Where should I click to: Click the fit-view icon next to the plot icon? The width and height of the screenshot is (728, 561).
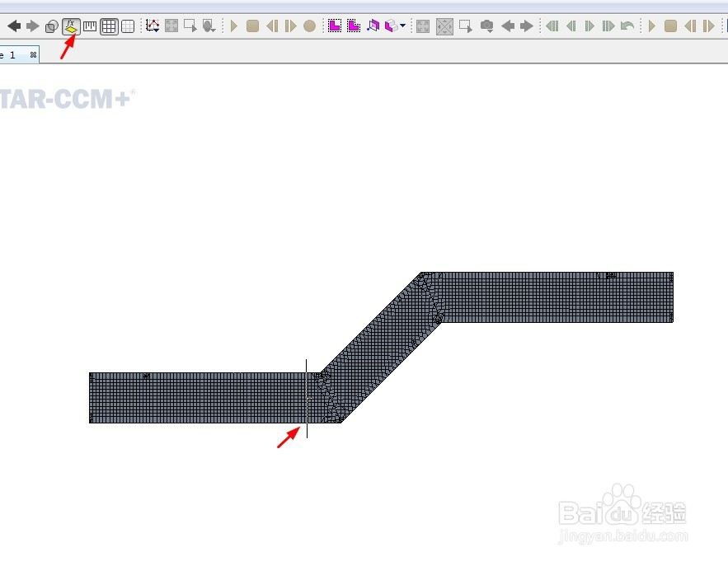click(171, 26)
